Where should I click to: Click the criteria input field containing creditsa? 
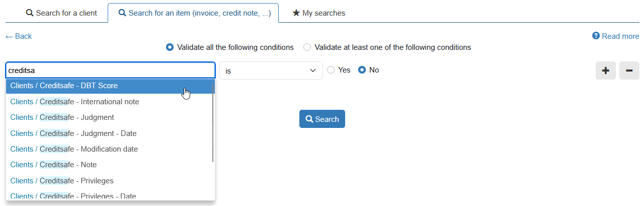[x=110, y=71]
